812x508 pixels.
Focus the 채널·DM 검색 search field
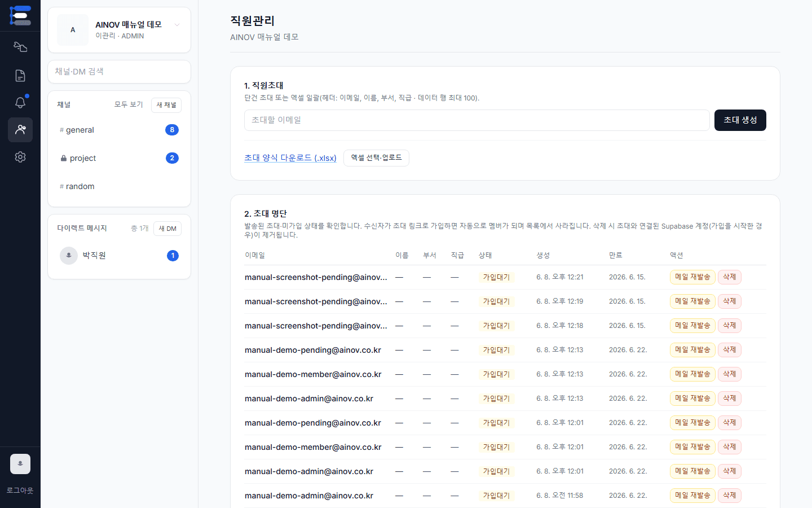(120, 72)
